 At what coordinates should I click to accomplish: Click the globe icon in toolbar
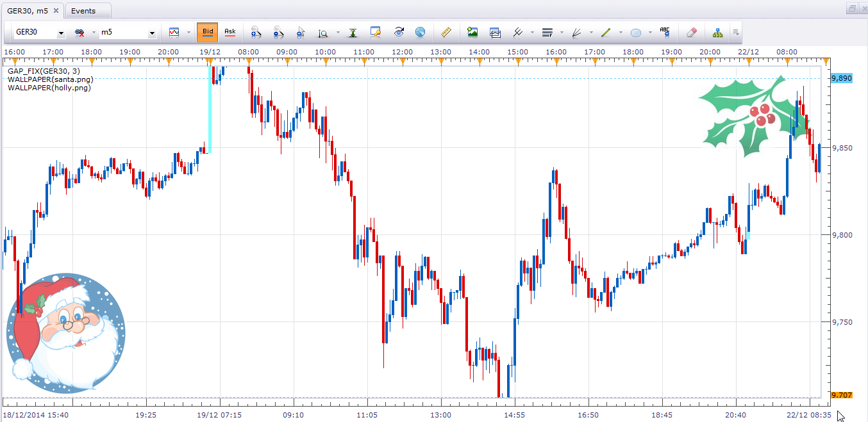click(421, 32)
